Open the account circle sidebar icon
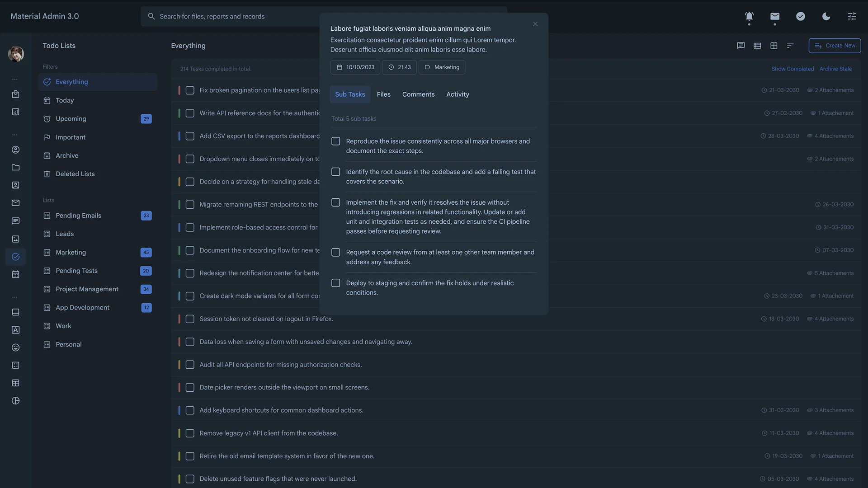868x488 pixels. 15,150
